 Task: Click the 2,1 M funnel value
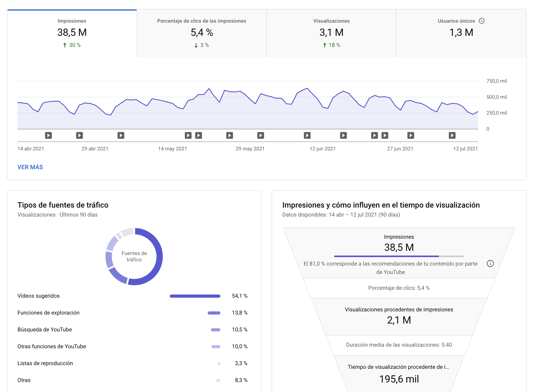point(399,320)
